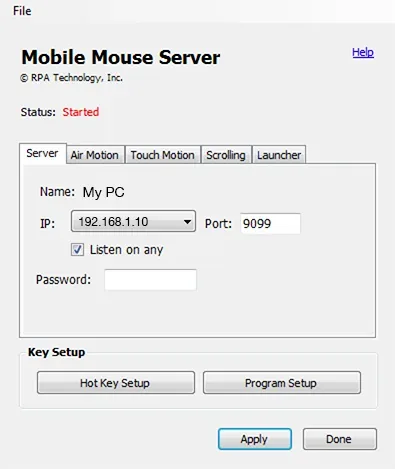Image resolution: width=395 pixels, height=469 pixels.
Task: Click the Done button
Action: click(x=340, y=439)
